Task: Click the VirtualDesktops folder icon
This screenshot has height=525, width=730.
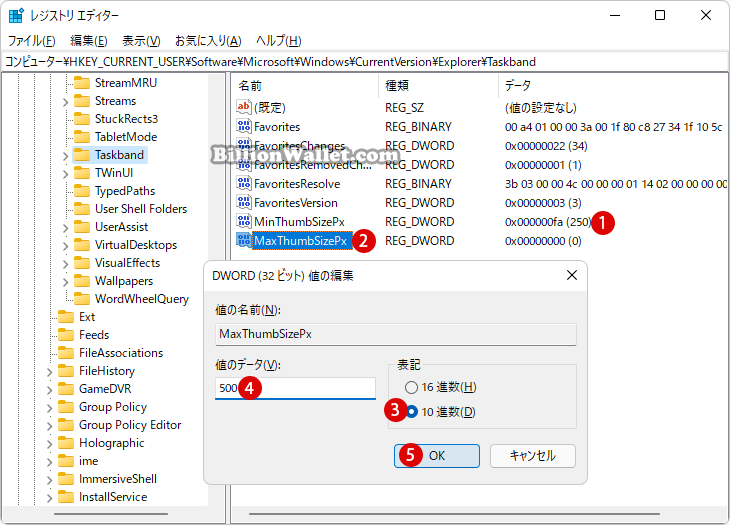Action: click(x=82, y=245)
